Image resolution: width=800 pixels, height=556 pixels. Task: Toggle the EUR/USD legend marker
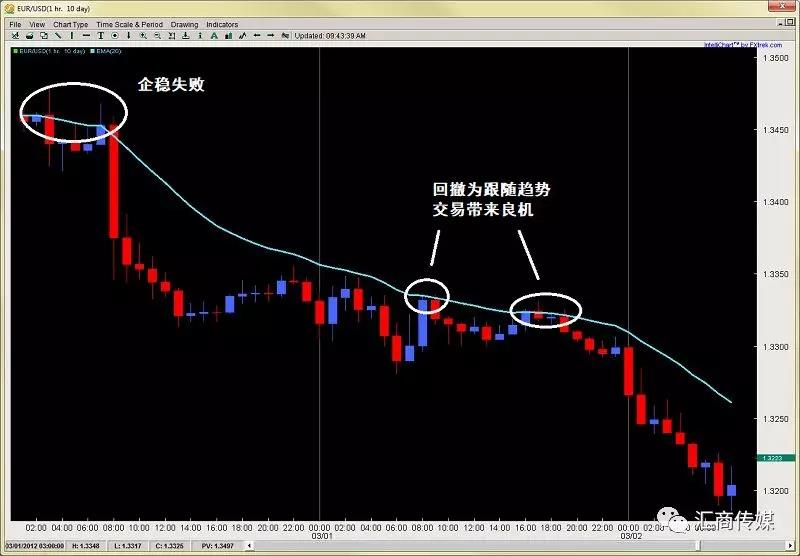[16, 51]
